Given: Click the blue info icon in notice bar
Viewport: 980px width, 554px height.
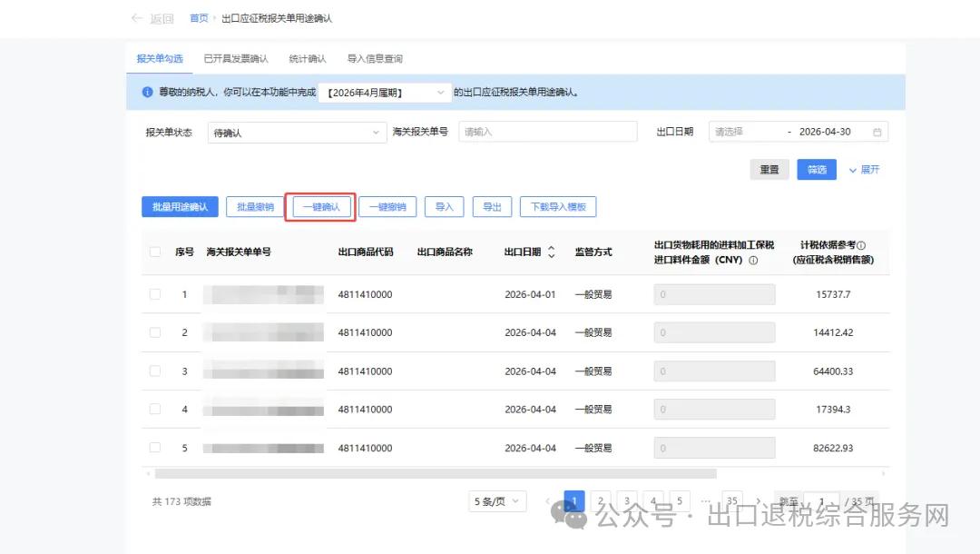Looking at the screenshot, I should click(x=148, y=92).
